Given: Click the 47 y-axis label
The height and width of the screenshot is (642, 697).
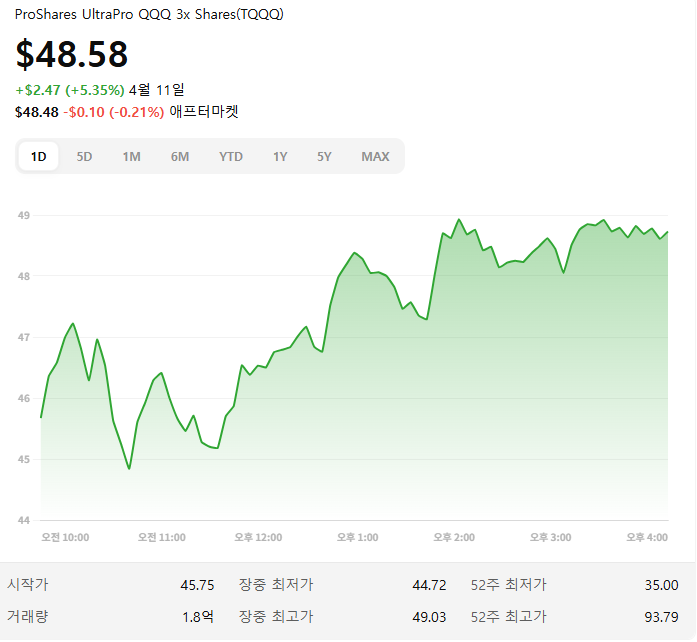Looking at the screenshot, I should coord(24,337).
